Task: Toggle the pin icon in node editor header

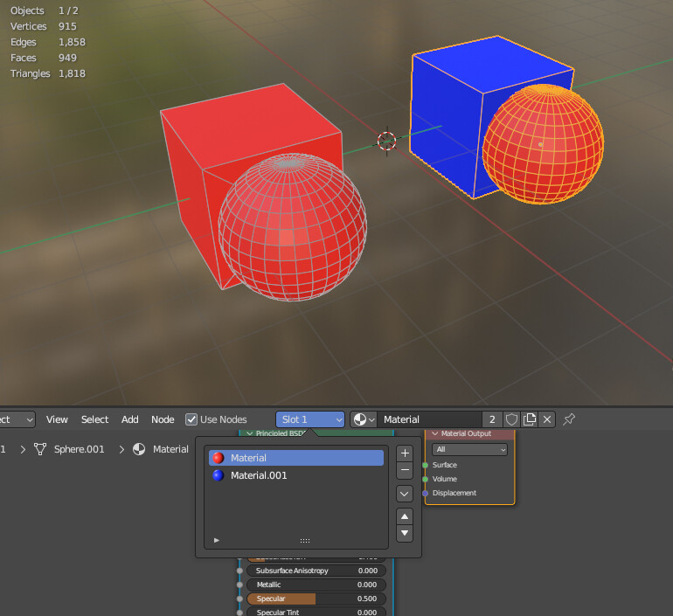Action: (x=569, y=419)
